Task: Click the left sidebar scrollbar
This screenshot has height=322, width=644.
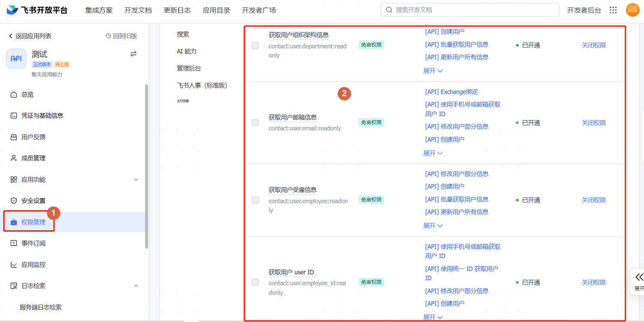Action: (x=146, y=166)
